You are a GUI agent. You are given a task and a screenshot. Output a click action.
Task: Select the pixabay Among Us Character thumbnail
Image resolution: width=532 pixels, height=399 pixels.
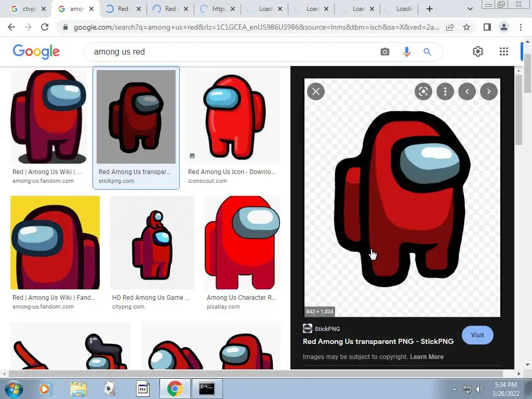[x=243, y=243]
